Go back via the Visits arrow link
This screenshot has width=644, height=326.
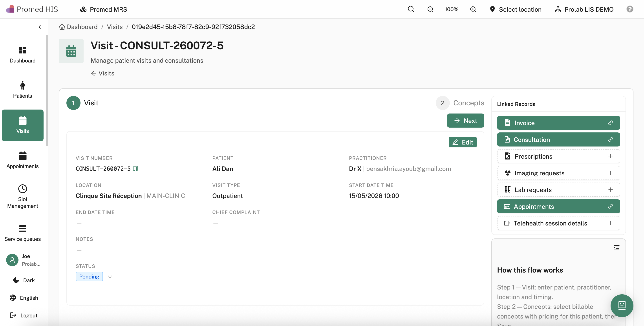tap(102, 73)
